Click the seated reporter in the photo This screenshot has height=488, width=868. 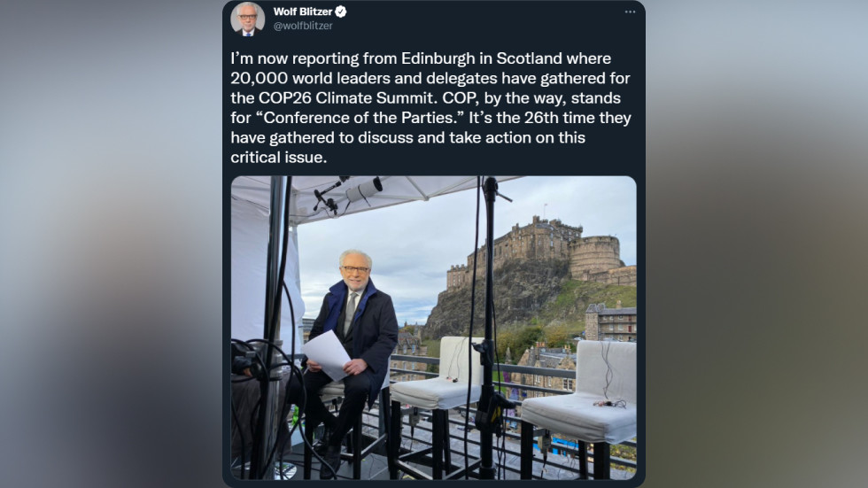tap(350, 354)
